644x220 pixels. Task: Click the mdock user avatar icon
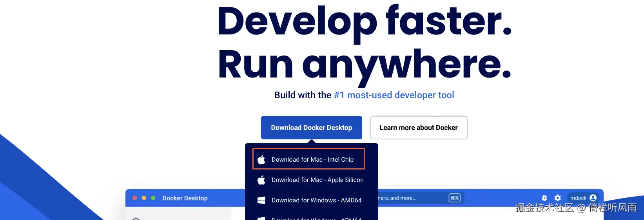(593, 198)
